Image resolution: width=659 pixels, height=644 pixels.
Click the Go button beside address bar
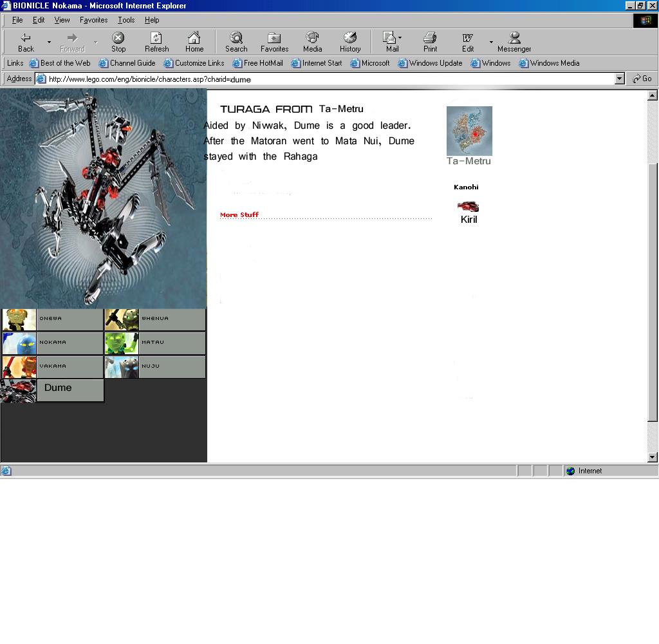642,79
